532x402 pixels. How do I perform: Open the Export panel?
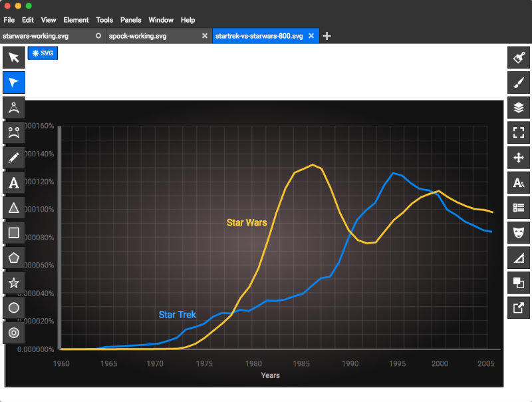click(x=519, y=308)
